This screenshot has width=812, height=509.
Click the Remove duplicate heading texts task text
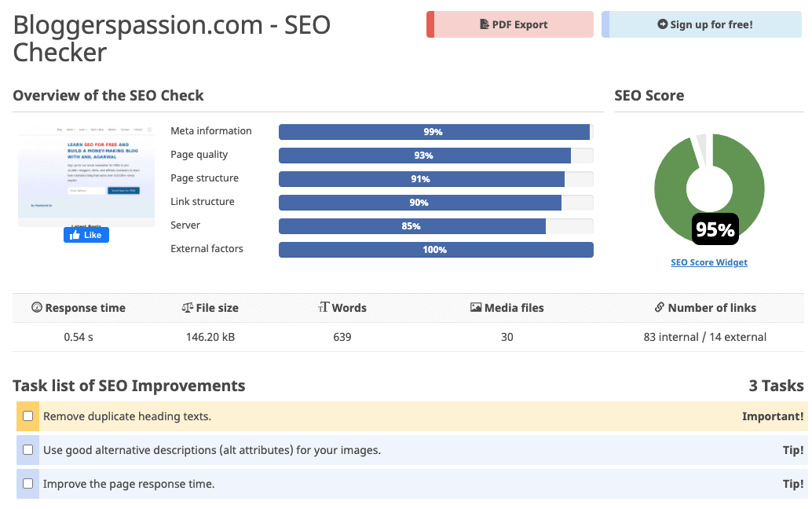tap(127, 416)
